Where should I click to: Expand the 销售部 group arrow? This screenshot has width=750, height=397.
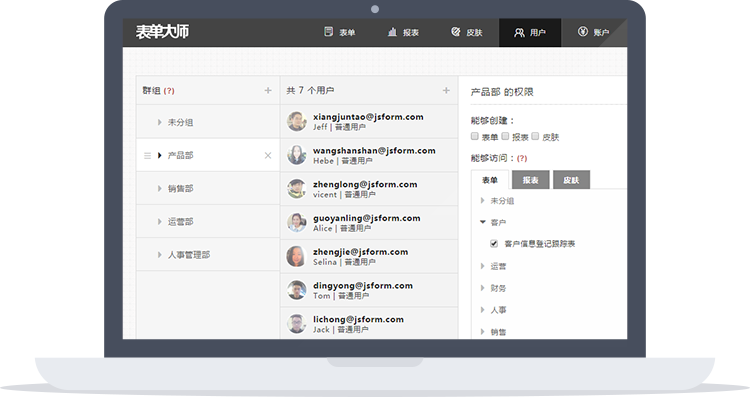pos(159,188)
